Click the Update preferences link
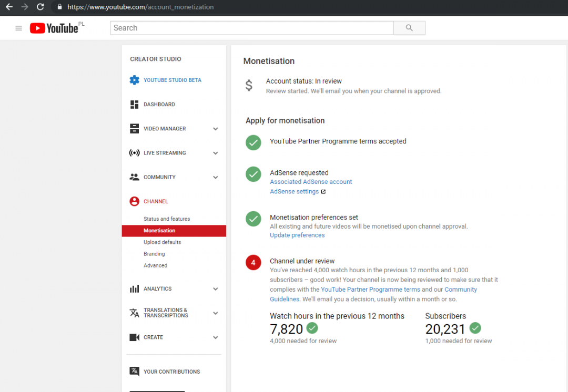 [x=297, y=235]
